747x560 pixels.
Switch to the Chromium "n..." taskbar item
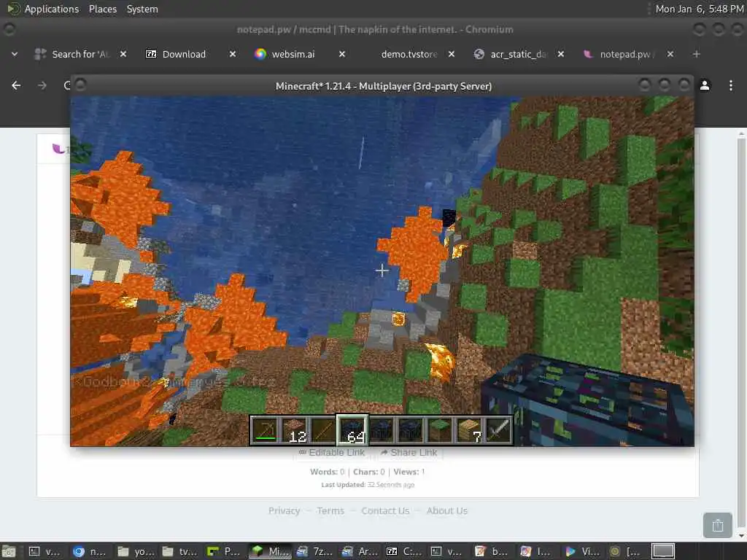point(90,551)
